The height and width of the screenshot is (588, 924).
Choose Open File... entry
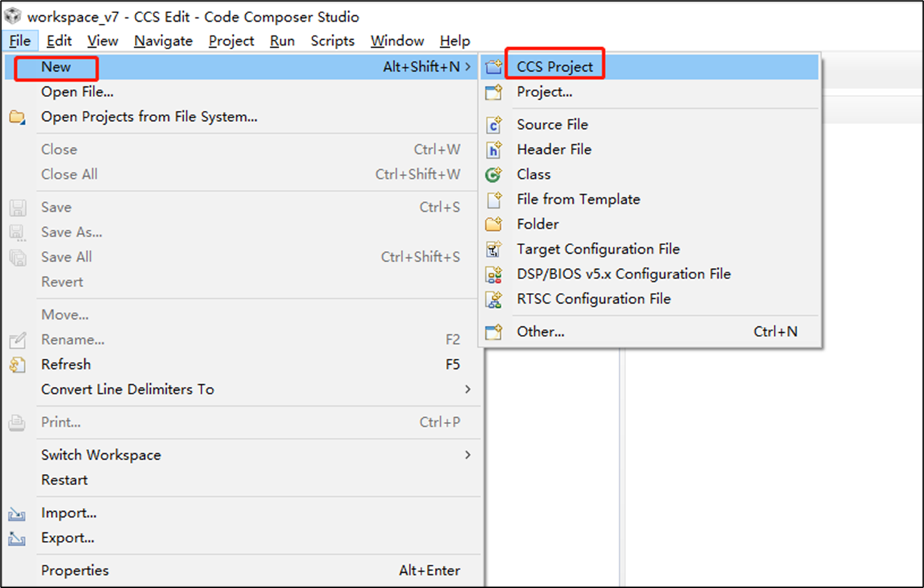(x=242, y=91)
